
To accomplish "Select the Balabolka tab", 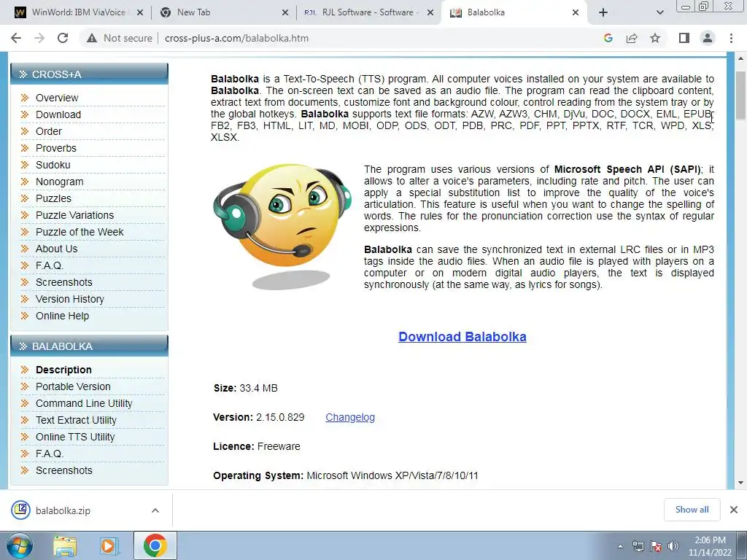I will point(514,12).
